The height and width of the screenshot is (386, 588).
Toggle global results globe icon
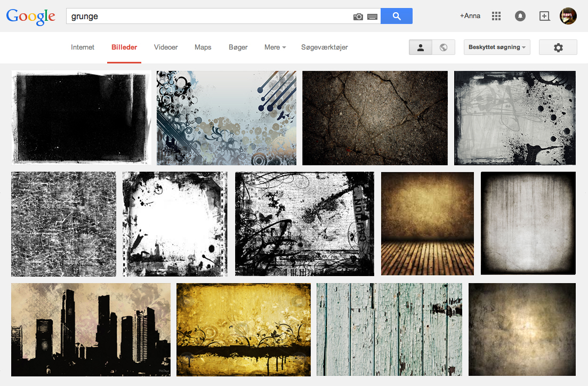(444, 47)
